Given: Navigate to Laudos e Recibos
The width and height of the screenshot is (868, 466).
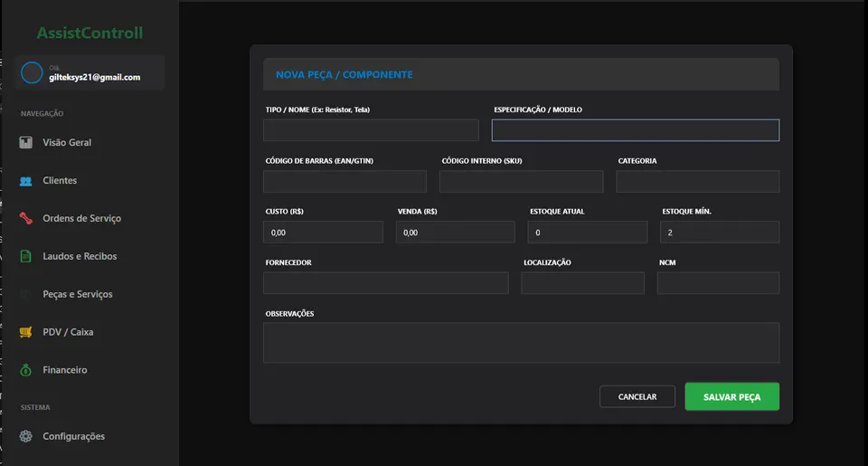Looking at the screenshot, I should 80,256.
